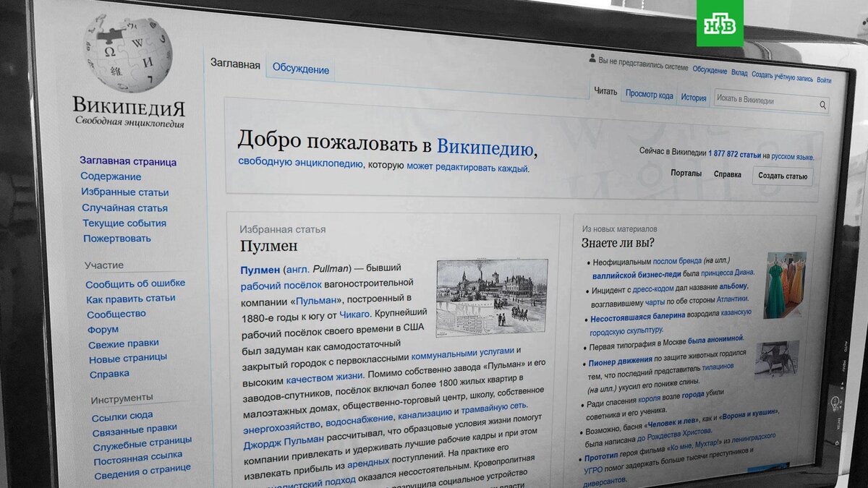Click the bold Пулмен link in article text
Image resolution: width=868 pixels, height=488 pixels.
coord(260,270)
